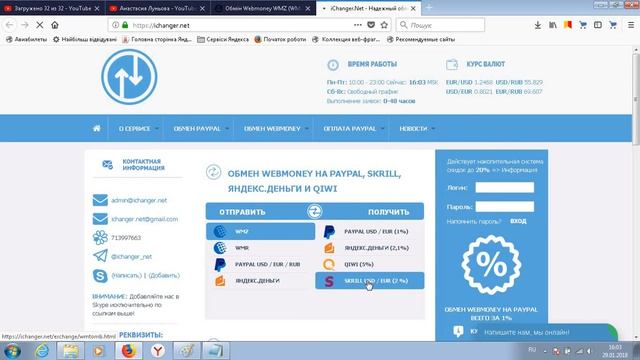Screen dimensions: 640x360
Task: Close the iChanger.Net tab
Action: (x=413, y=8)
